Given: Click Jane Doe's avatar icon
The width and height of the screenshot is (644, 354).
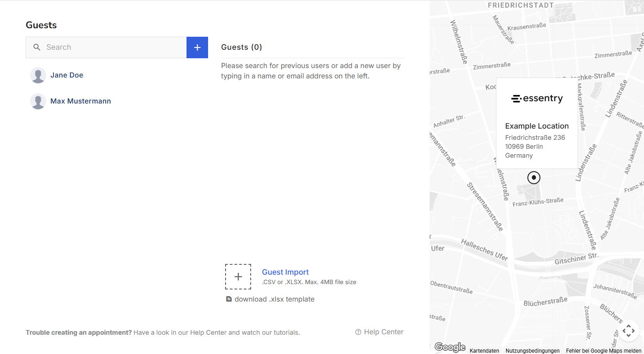Looking at the screenshot, I should click(x=38, y=75).
